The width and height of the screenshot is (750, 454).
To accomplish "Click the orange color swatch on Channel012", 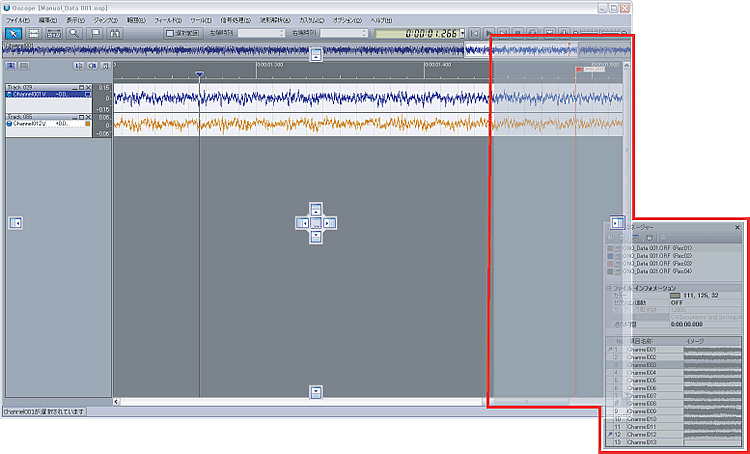I will 88,123.
